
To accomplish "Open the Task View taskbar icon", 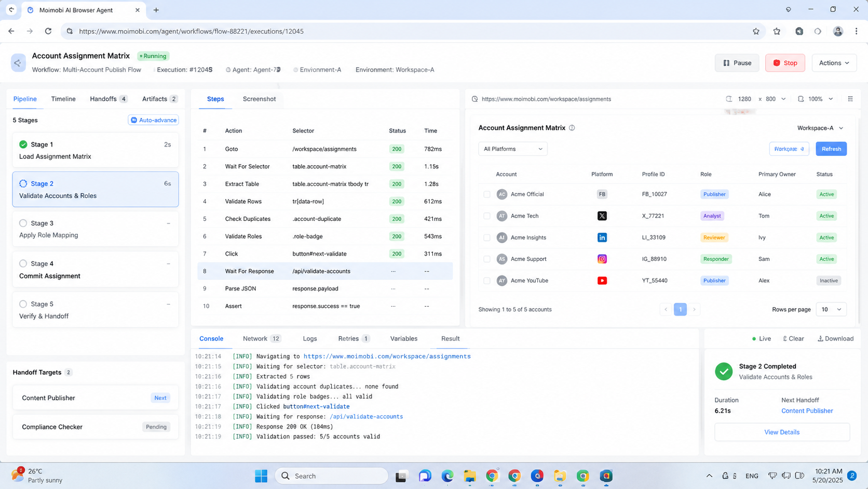I will click(402, 475).
